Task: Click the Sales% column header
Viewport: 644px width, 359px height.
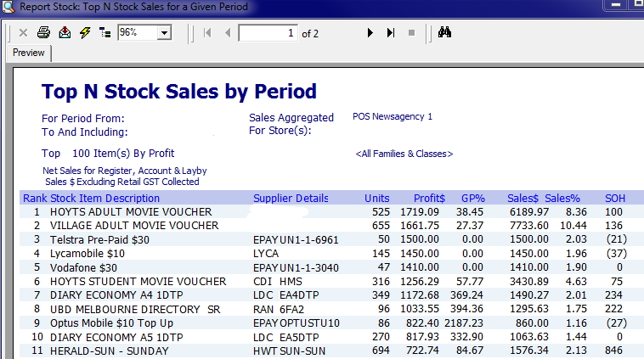Action: [562, 198]
